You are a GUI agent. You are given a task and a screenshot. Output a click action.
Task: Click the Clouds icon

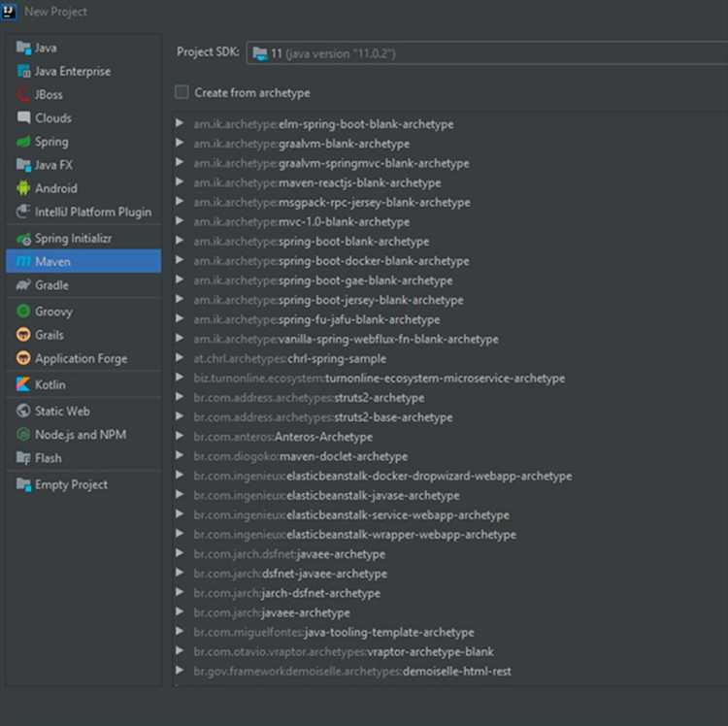pos(23,117)
